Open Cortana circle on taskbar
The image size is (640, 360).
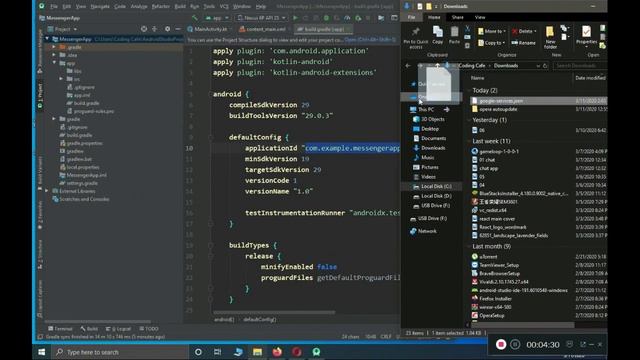(x=198, y=352)
